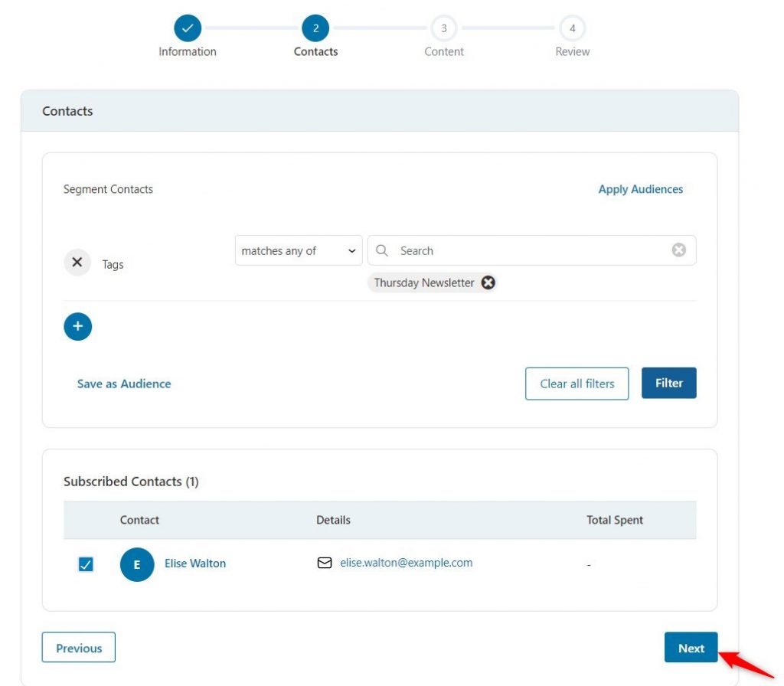
Task: Jump to the Content step 3 circle
Action: pyautogui.click(x=443, y=28)
